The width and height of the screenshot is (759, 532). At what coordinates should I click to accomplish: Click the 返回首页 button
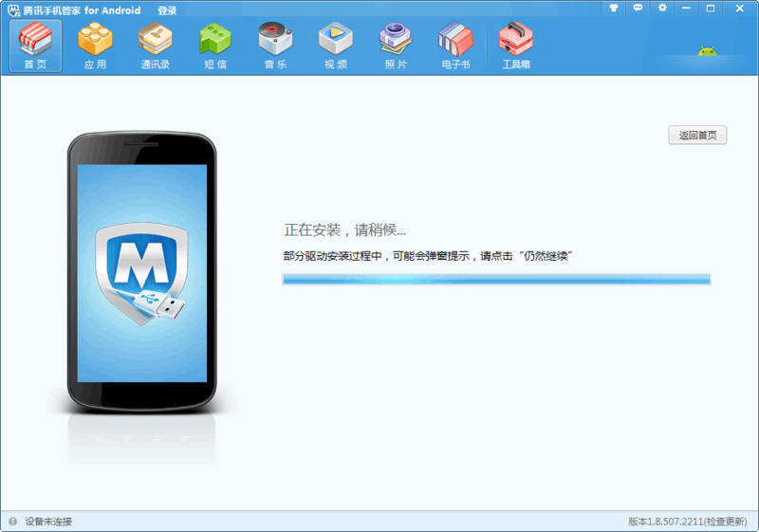pyautogui.click(x=697, y=135)
